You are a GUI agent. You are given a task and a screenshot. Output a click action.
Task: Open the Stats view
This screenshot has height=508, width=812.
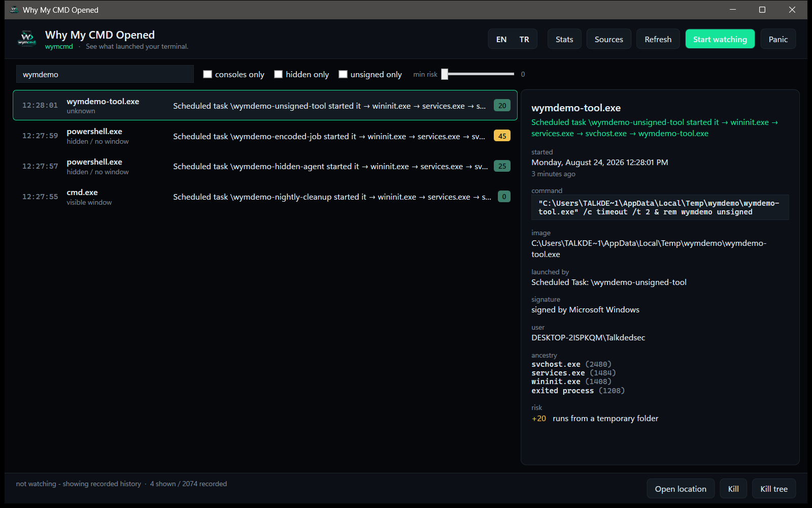564,39
